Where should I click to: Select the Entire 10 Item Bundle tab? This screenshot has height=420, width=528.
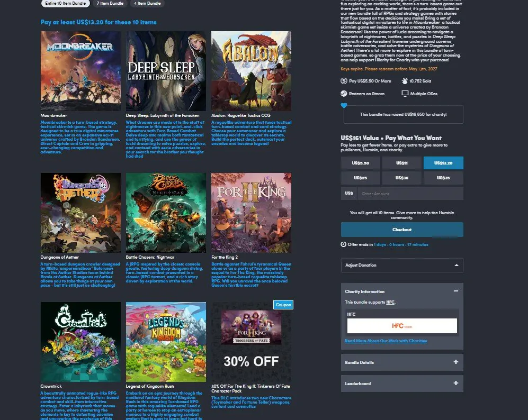(x=66, y=3)
